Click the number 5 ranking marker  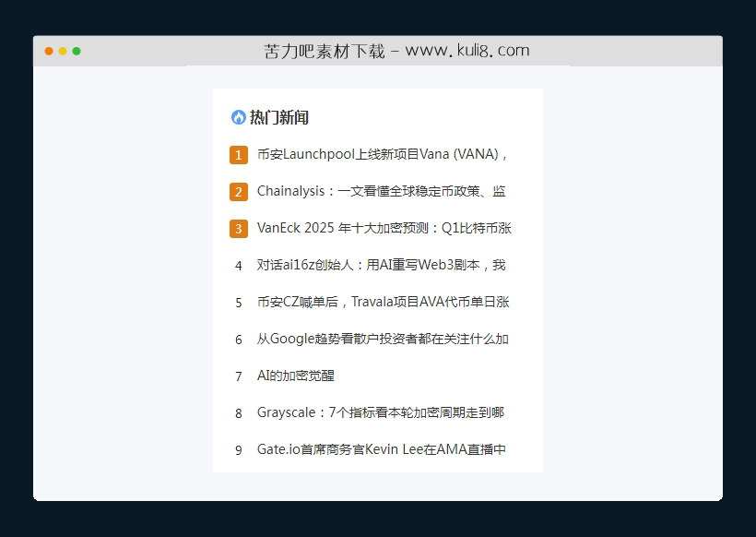pos(238,303)
